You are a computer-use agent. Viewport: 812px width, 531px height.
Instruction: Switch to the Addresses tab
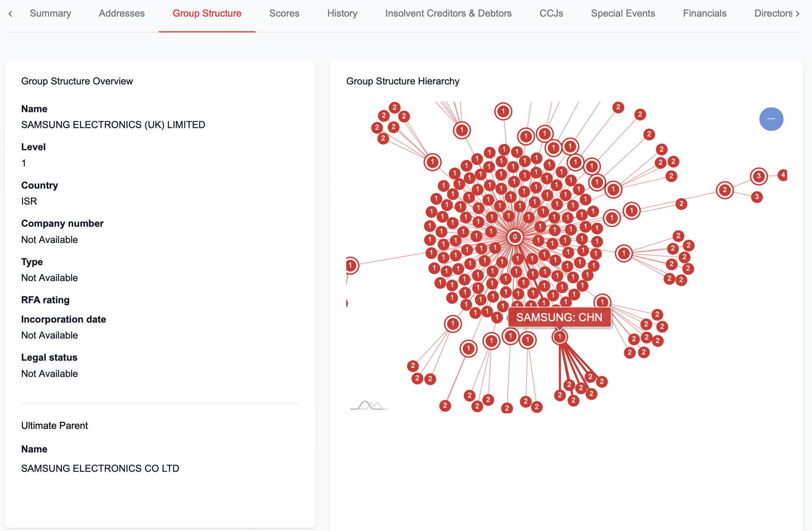tap(121, 13)
